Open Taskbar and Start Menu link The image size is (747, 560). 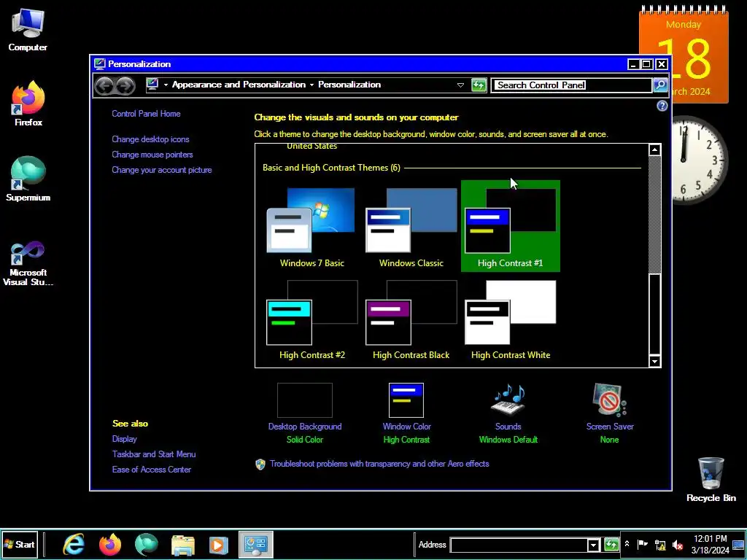pos(154,454)
